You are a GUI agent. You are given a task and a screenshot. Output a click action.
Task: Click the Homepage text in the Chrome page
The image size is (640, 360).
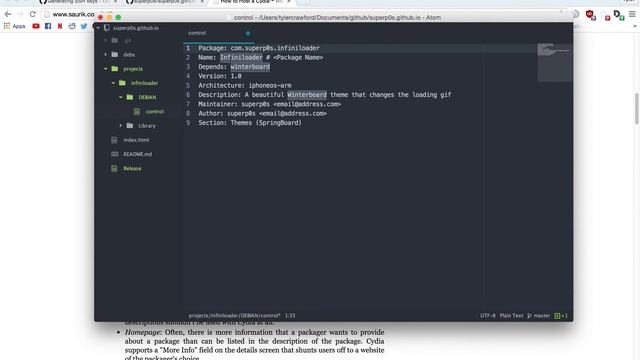[143, 332]
